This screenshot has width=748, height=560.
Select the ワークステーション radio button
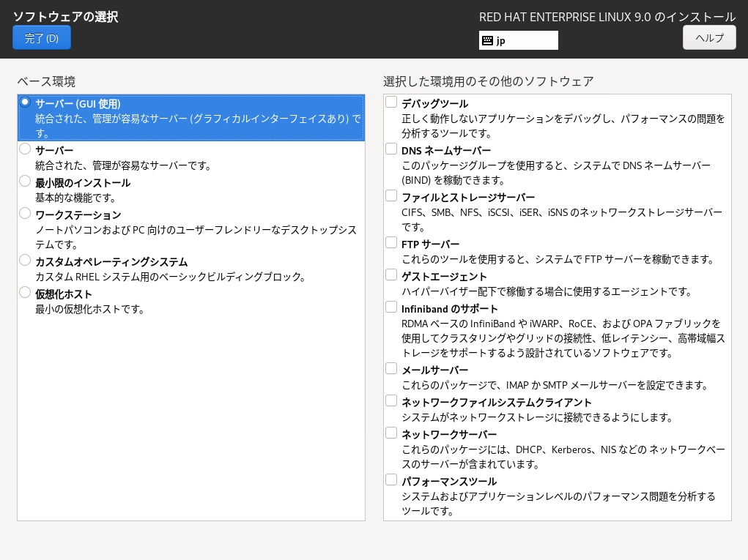(25, 213)
